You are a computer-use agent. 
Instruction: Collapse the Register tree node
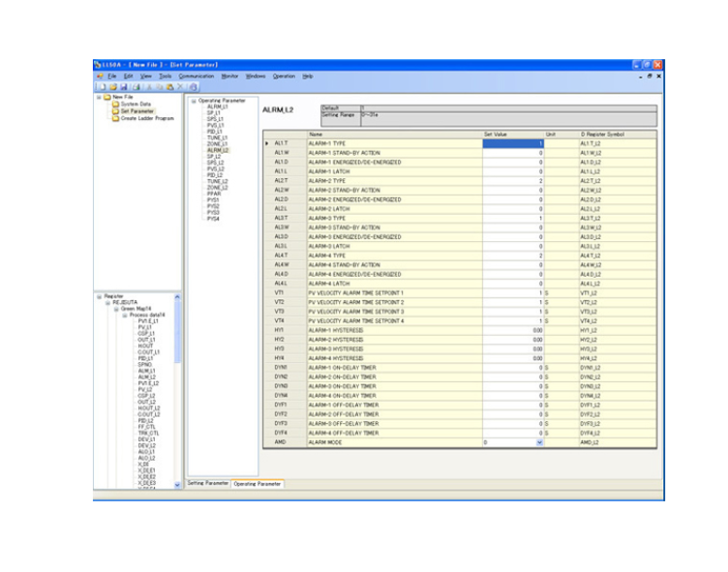point(99,297)
